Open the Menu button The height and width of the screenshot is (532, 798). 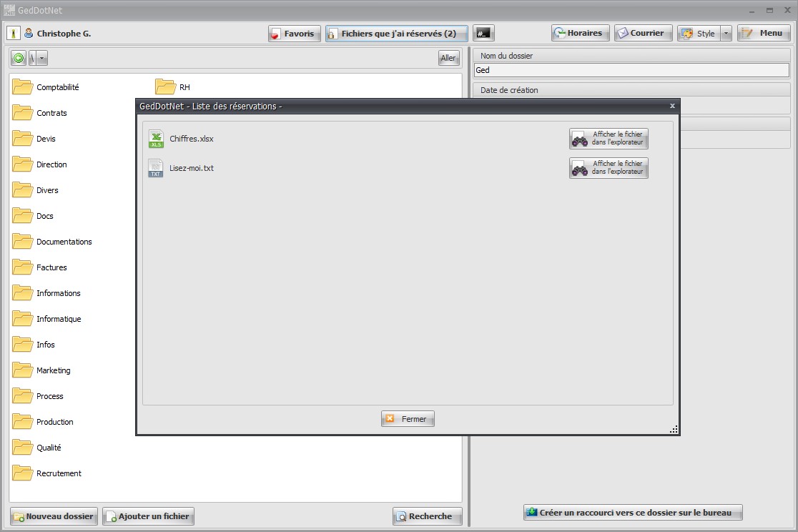point(764,34)
